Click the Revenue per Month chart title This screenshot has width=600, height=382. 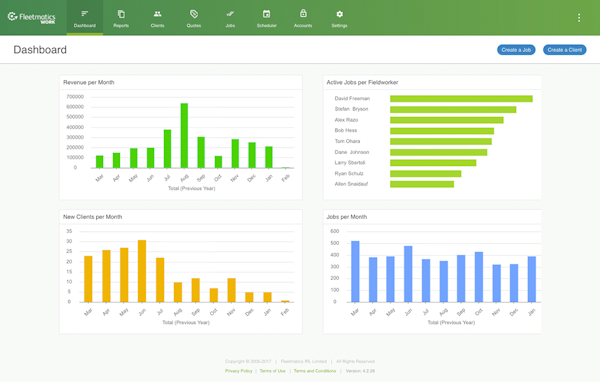pyautogui.click(x=88, y=82)
